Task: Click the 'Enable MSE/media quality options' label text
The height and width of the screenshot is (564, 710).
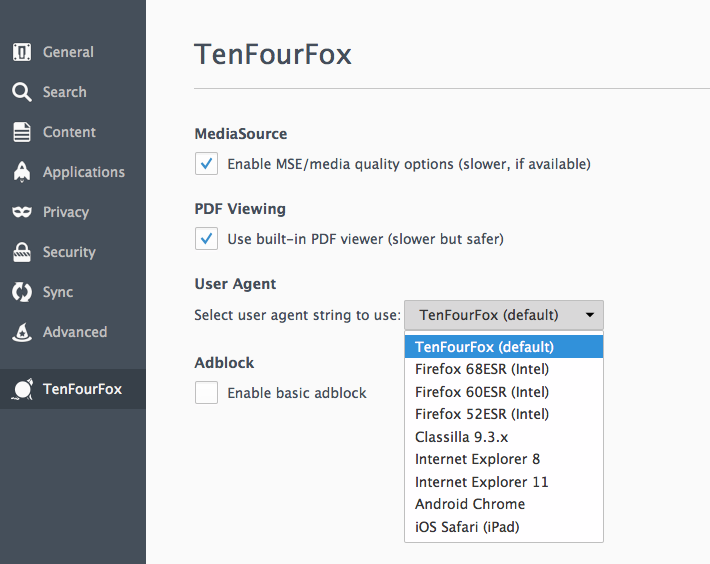Action: [409, 164]
